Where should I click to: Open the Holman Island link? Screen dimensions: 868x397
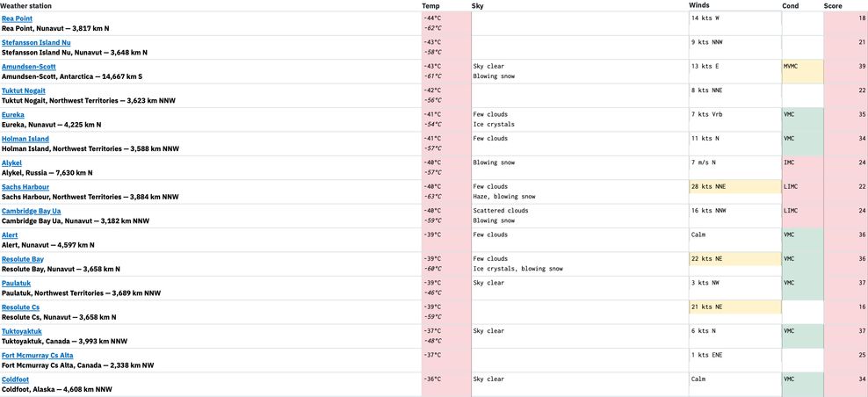tap(25, 139)
